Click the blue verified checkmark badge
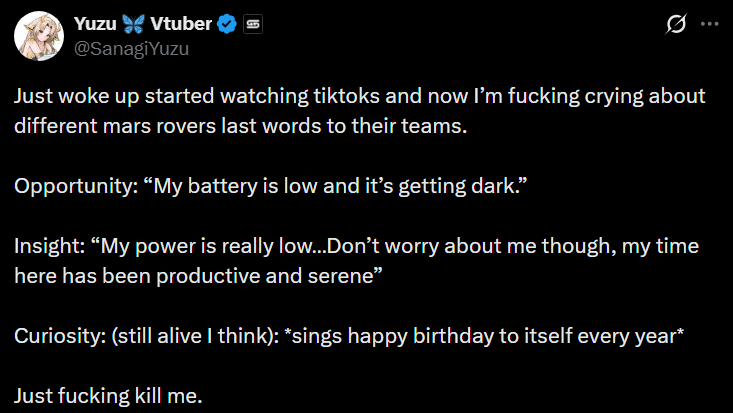 (227, 24)
